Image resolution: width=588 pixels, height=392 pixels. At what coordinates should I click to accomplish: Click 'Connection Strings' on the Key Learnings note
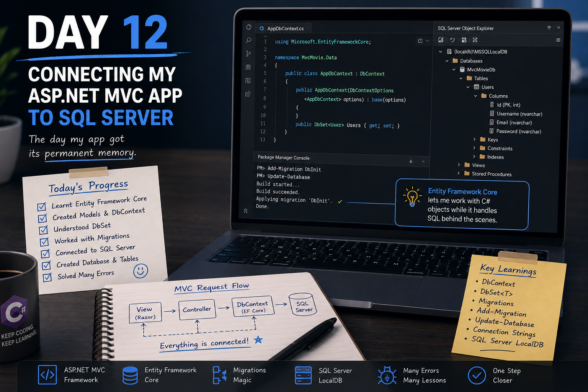click(504, 332)
